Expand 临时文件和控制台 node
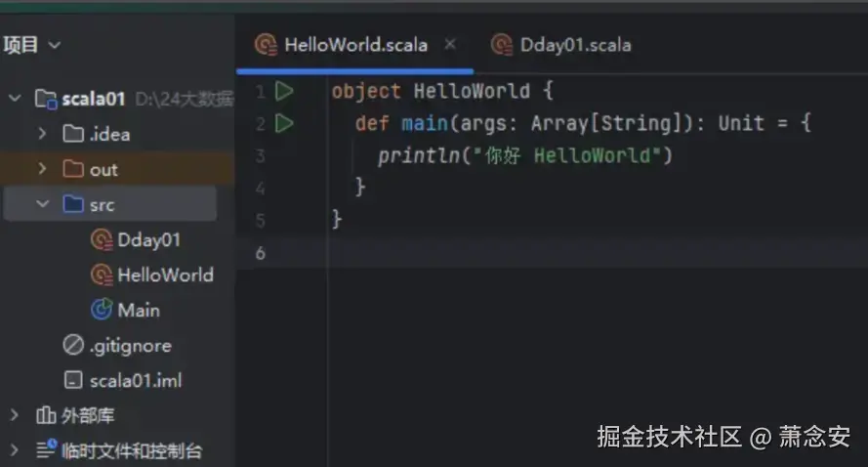 point(15,449)
